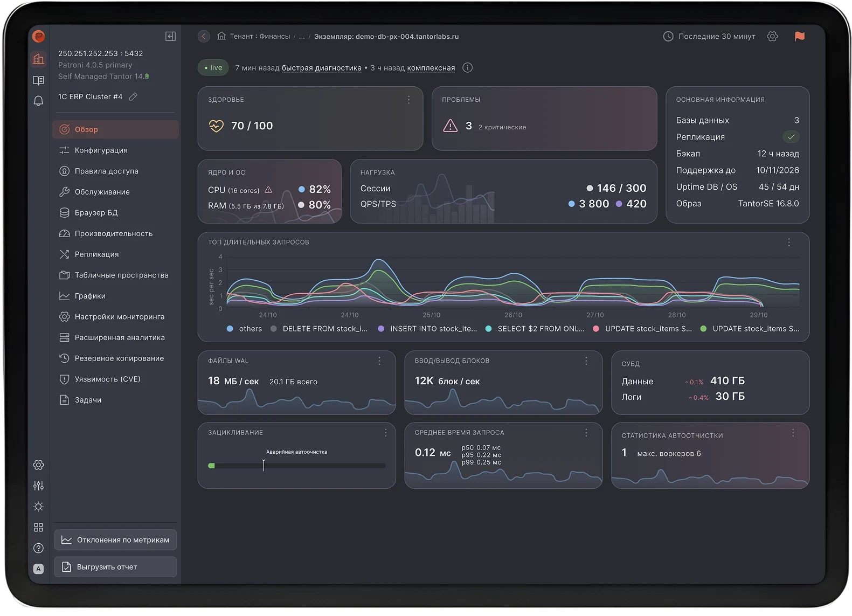The height and width of the screenshot is (616, 852).
Task: Switch theme using sun icon
Action: click(x=38, y=507)
